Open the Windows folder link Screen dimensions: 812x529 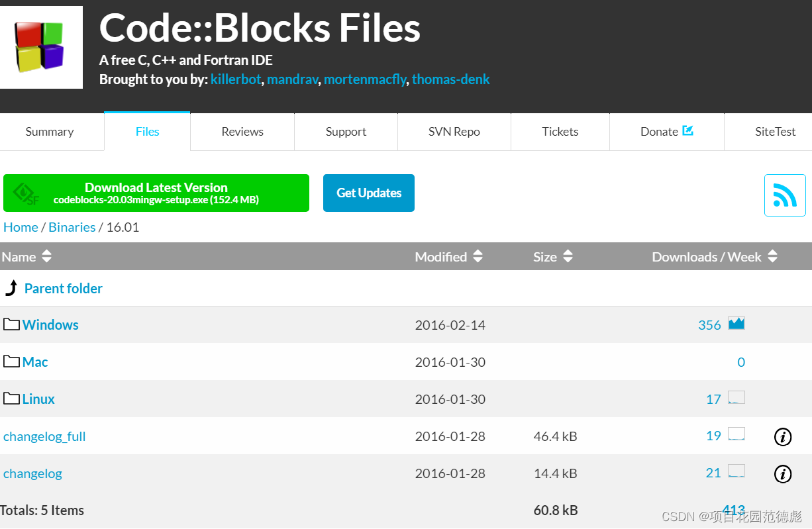pos(50,324)
